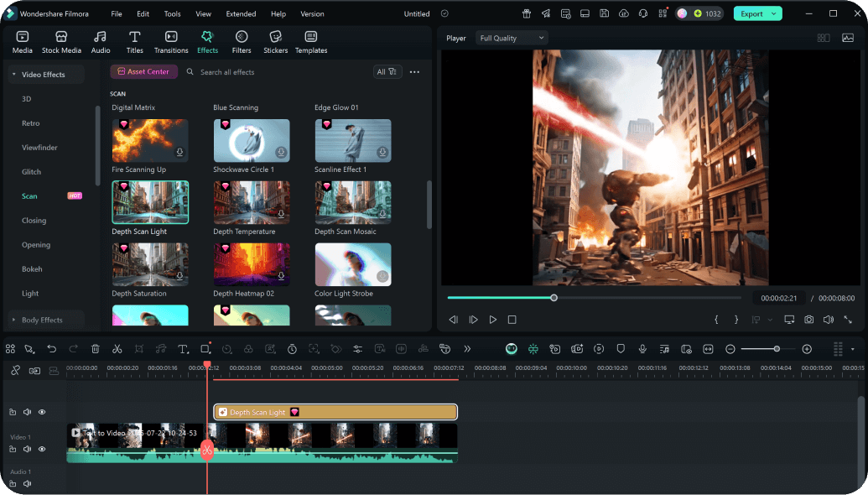Switch to the compare view grid icon
Image resolution: width=868 pixels, height=495 pixels.
click(x=824, y=38)
